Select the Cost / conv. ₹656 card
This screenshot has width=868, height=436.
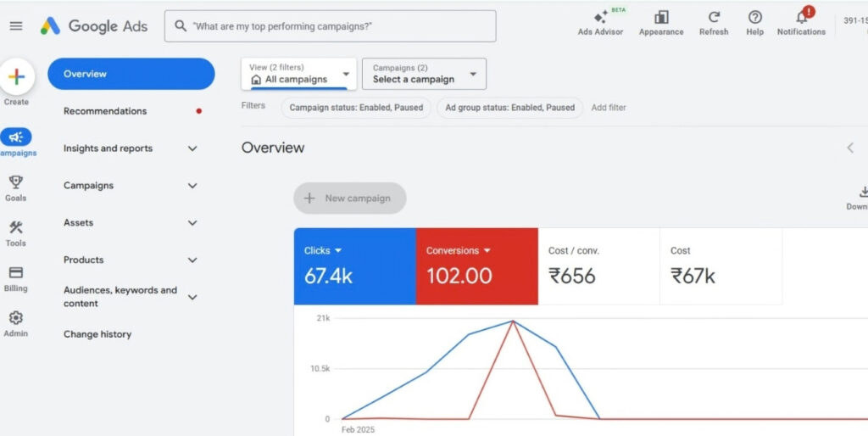click(x=599, y=266)
